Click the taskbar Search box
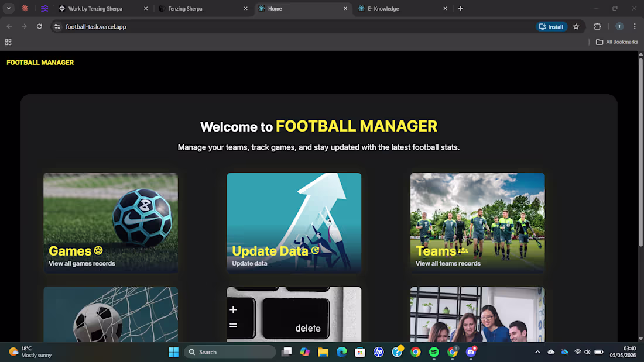This screenshot has width=644, height=362. point(230,352)
